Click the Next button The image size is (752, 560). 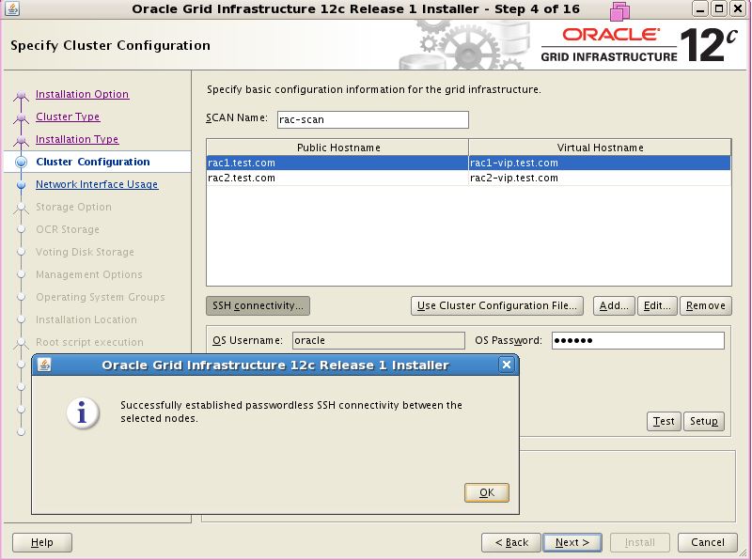[572, 542]
